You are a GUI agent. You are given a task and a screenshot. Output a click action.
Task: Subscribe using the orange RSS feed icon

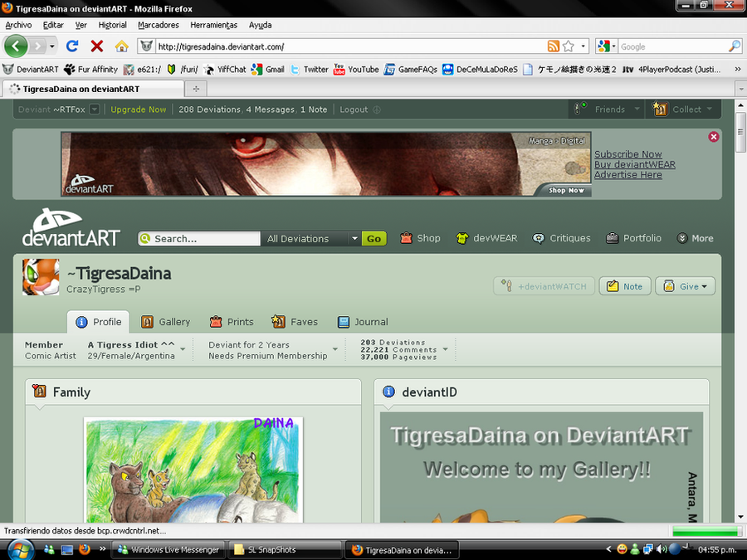click(553, 46)
